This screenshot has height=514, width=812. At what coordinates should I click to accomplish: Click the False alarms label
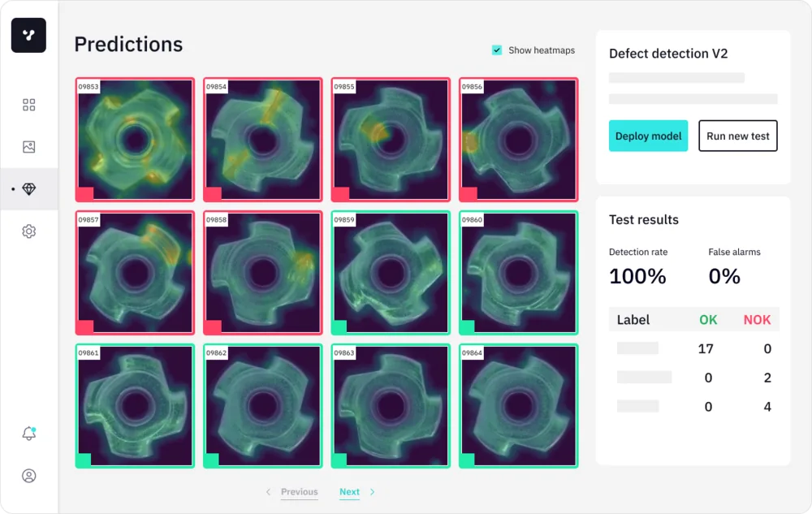[x=734, y=252]
